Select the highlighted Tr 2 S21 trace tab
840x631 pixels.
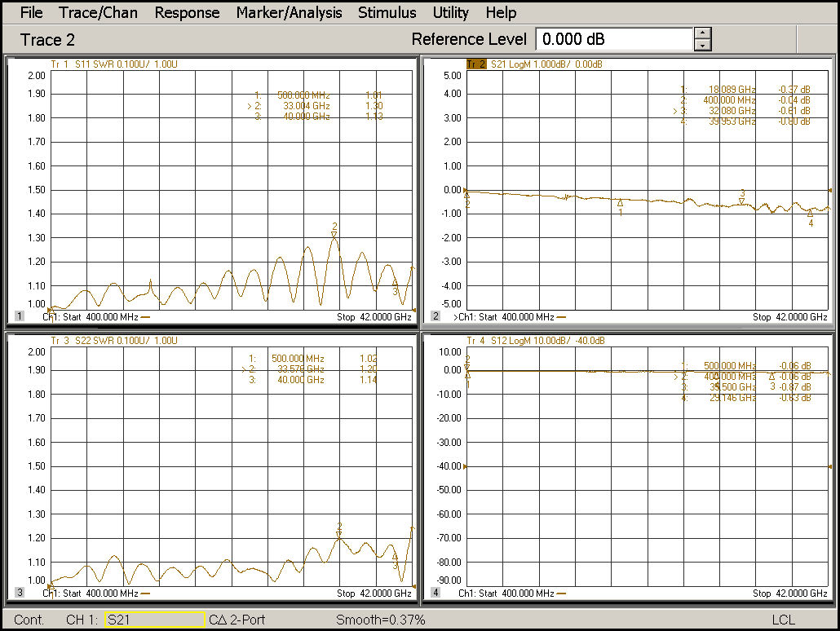(475, 63)
